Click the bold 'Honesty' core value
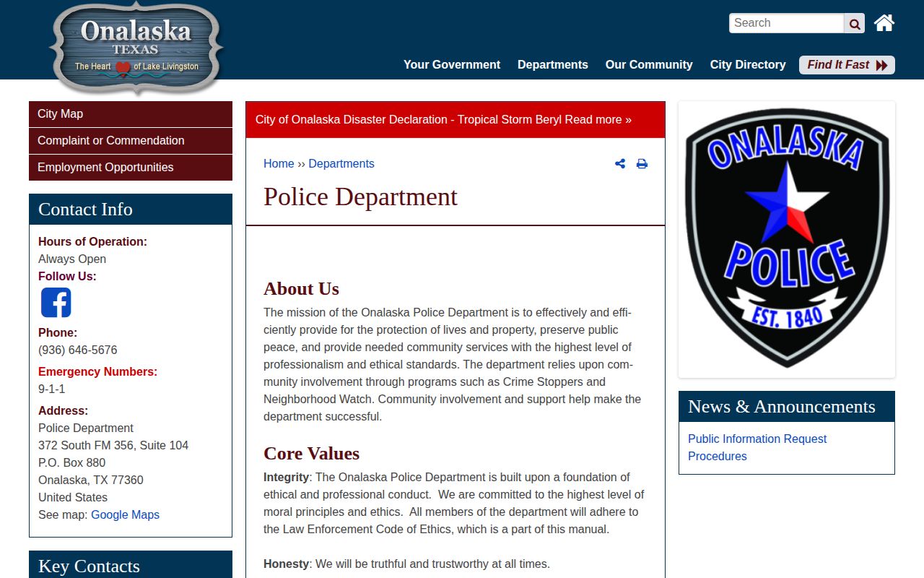 pyautogui.click(x=286, y=564)
